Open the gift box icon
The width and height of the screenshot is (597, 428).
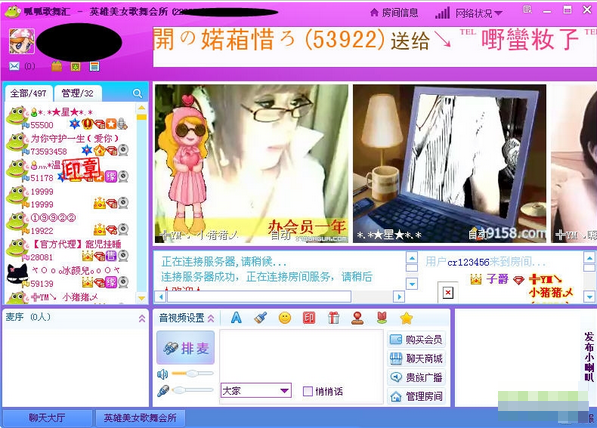(334, 318)
